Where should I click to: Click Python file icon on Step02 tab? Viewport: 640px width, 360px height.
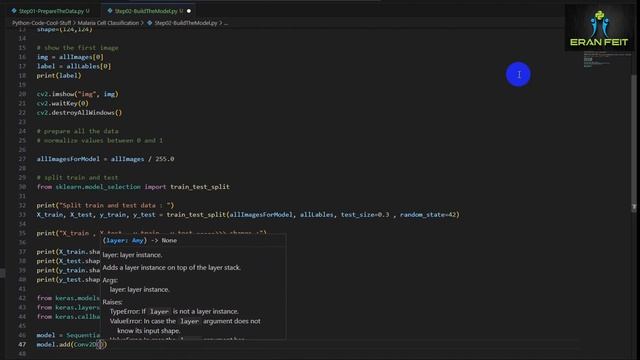110,11
